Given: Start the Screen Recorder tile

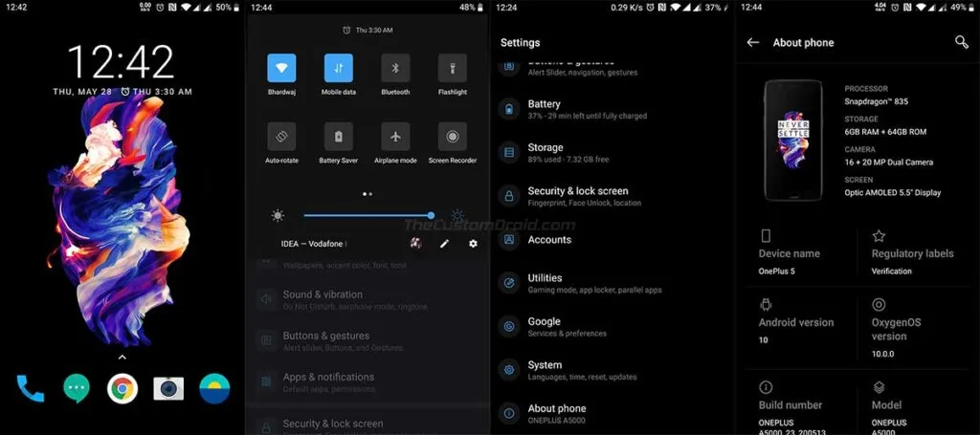Looking at the screenshot, I should 453,136.
